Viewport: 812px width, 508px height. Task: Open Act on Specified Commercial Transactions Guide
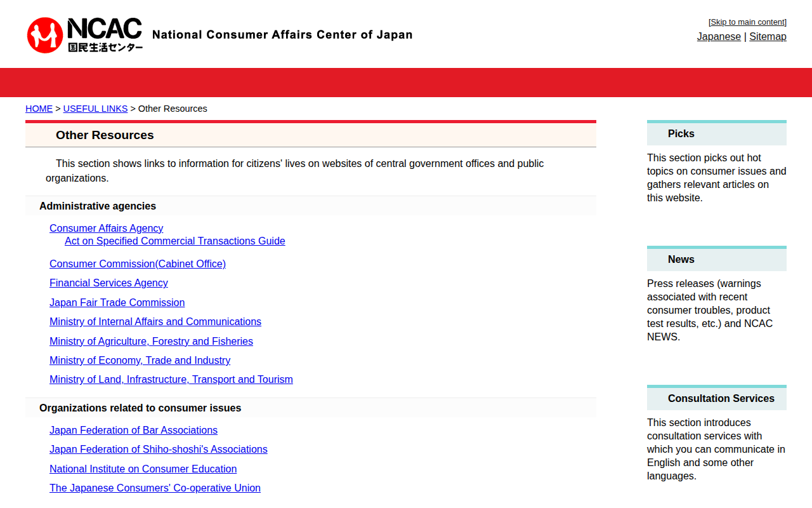tap(175, 241)
